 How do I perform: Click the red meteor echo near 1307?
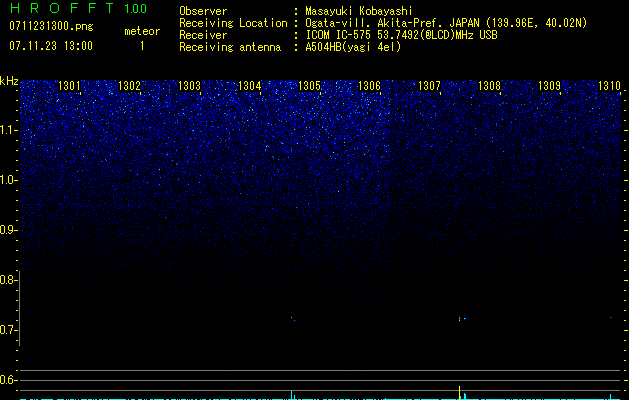(x=460, y=319)
